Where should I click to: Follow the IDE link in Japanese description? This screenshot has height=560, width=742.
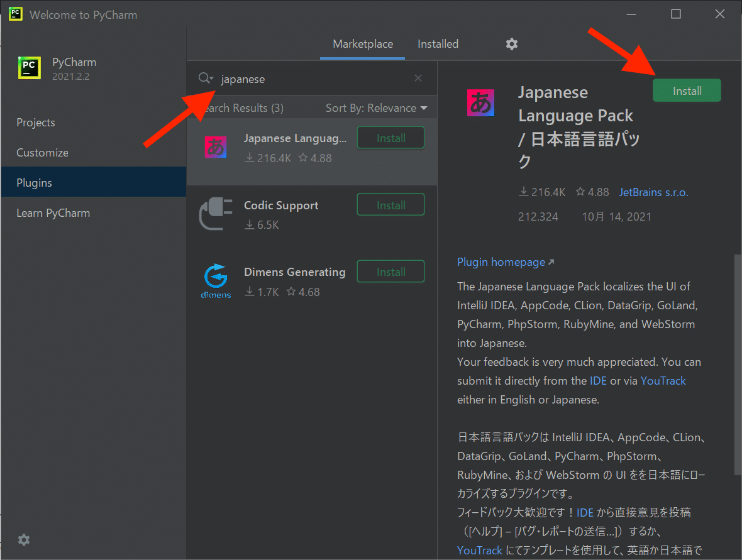(585, 512)
